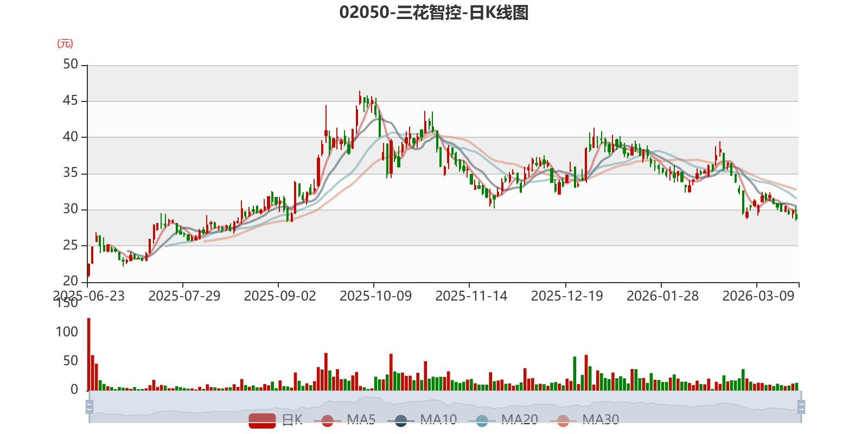868x434 pixels.
Task: Show or hide the MA30 series
Action: [584, 420]
